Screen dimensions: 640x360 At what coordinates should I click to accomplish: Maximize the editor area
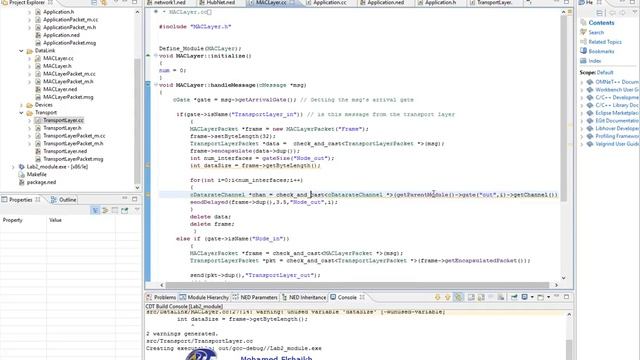(x=567, y=2)
